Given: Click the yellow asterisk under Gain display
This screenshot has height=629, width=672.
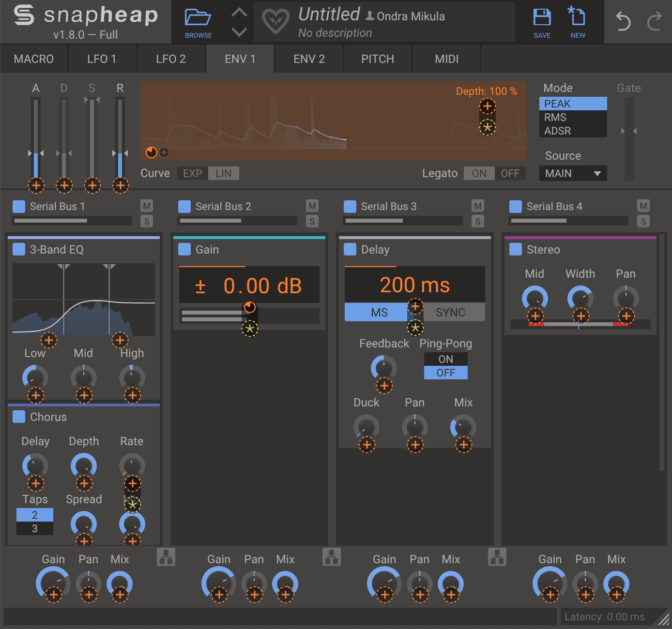Looking at the screenshot, I should point(250,329).
